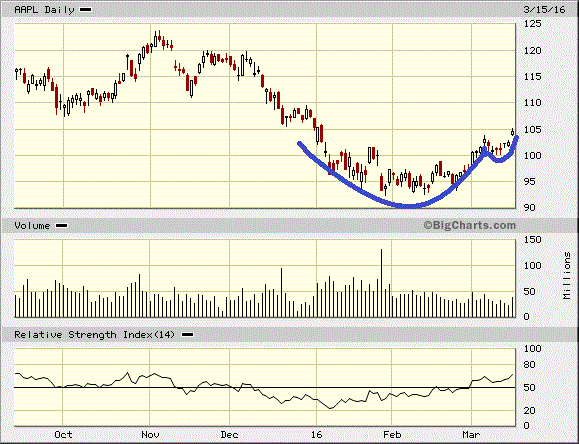Click the '16' year label on time axis

tap(316, 434)
